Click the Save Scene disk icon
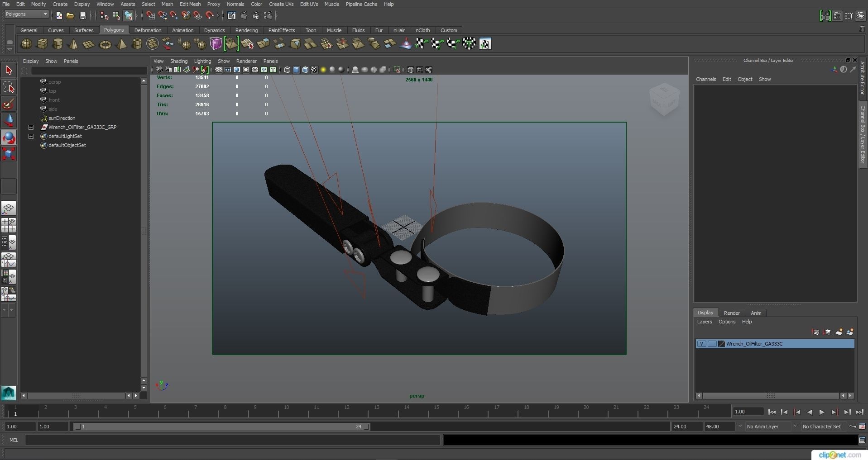The width and height of the screenshot is (868, 460). click(82, 16)
